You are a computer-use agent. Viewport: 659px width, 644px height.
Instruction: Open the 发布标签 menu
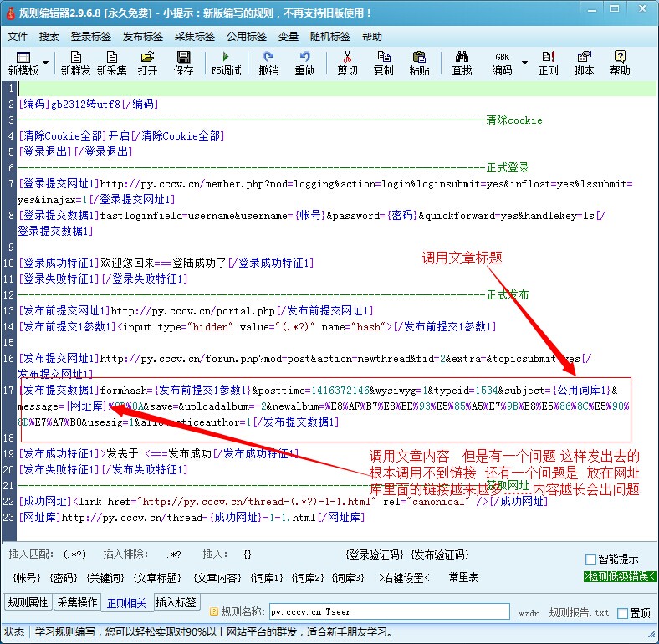point(143,37)
